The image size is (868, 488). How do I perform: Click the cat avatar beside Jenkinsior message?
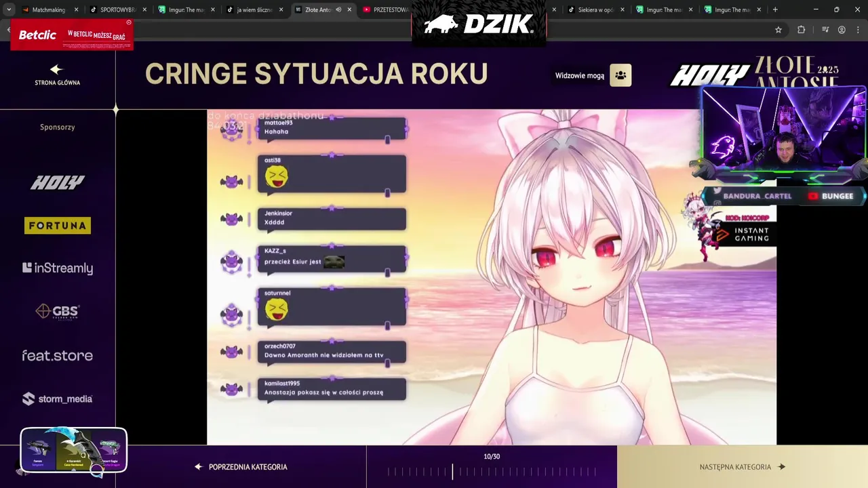pos(232,219)
